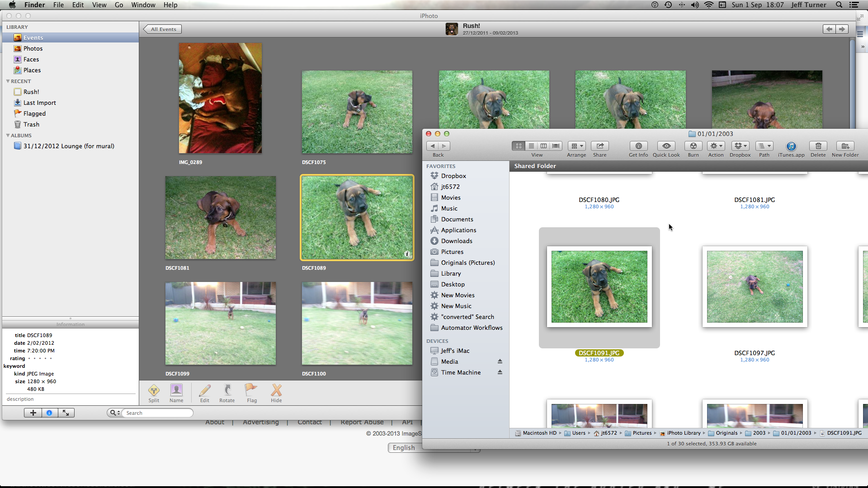Click the All Events back button
The height and width of the screenshot is (488, 868).
(163, 29)
